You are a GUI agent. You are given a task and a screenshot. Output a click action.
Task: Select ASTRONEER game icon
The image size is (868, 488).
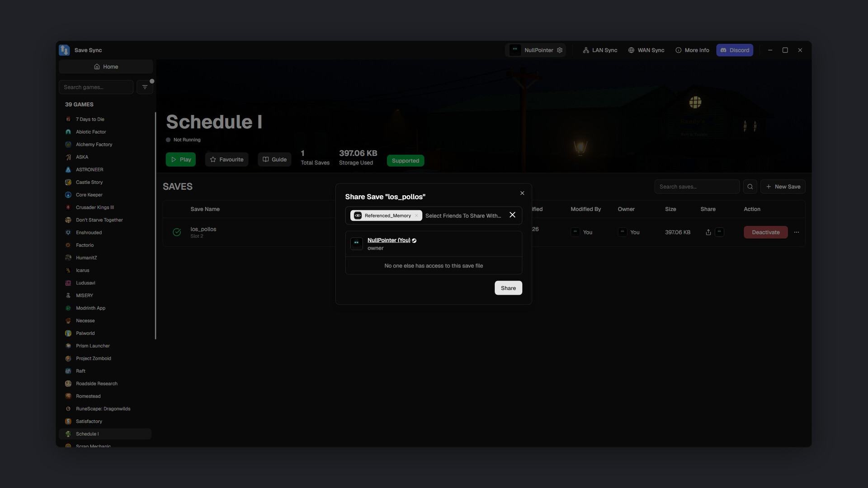click(68, 170)
